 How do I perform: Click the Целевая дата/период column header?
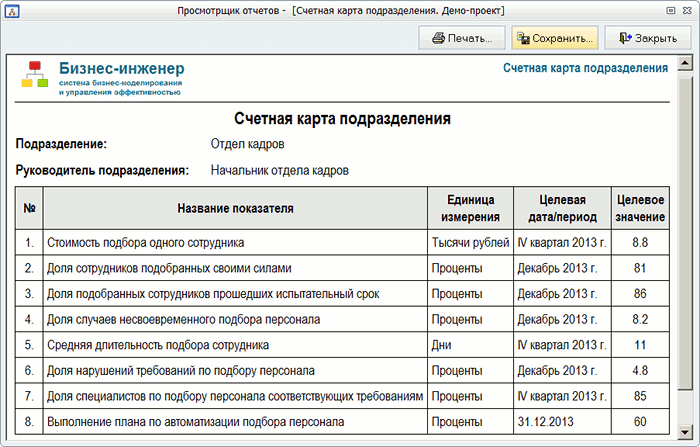pos(562,208)
